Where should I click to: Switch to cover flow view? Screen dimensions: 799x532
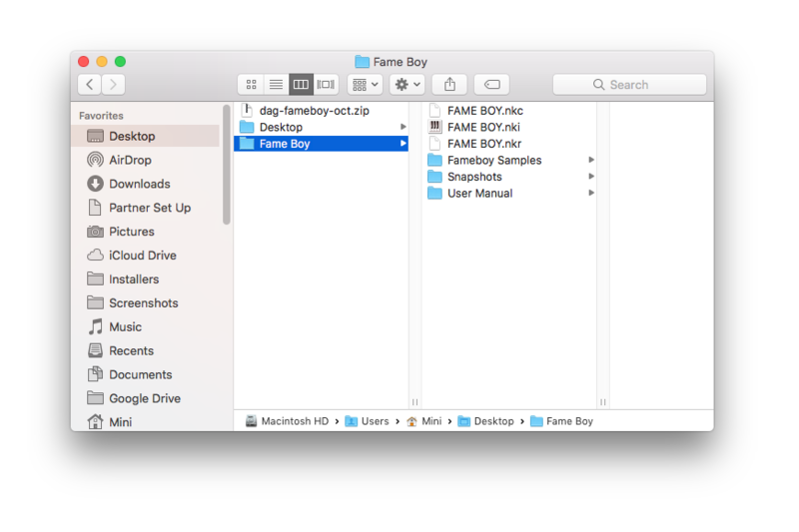327,85
